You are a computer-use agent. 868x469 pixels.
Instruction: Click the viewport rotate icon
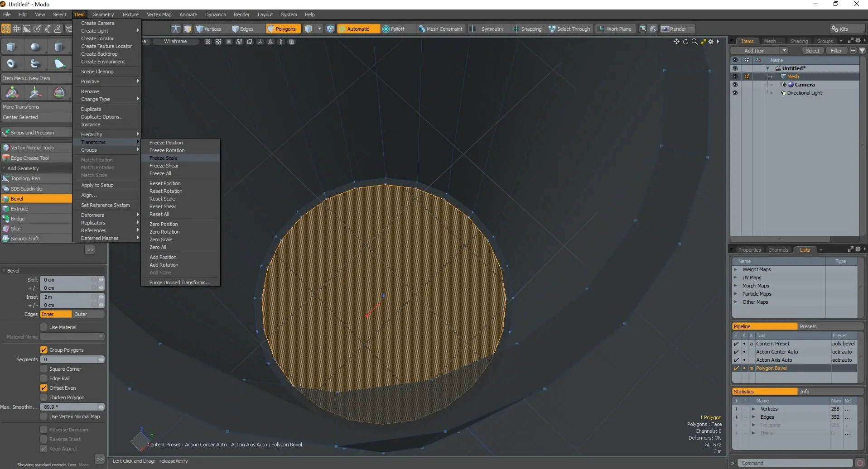[x=685, y=42]
